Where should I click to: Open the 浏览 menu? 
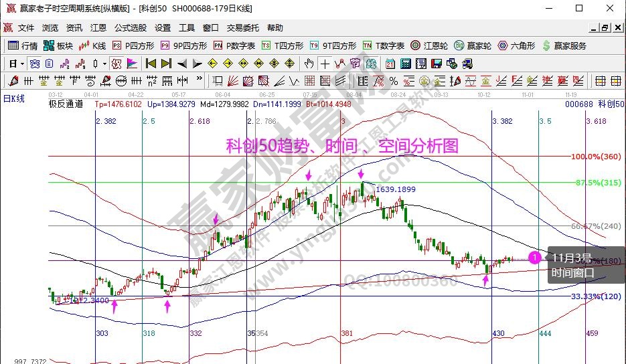[50, 28]
